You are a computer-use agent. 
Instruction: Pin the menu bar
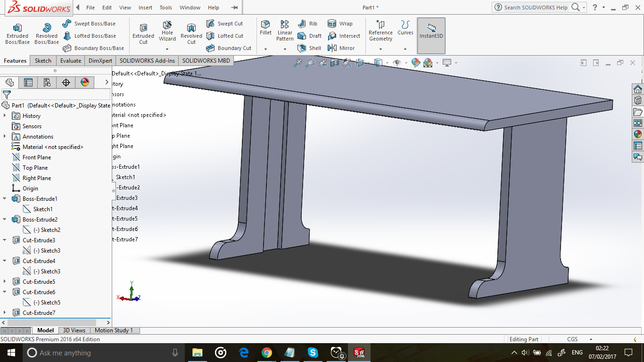[x=234, y=8]
